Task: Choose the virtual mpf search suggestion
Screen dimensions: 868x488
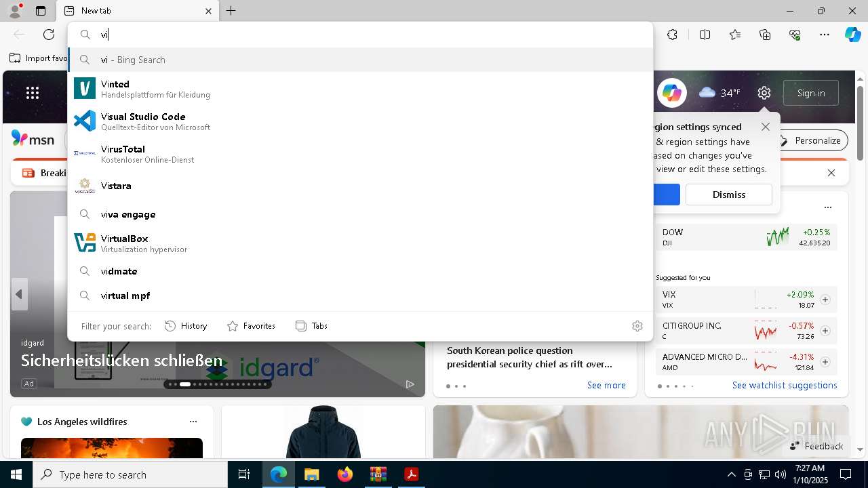Action: click(x=360, y=296)
